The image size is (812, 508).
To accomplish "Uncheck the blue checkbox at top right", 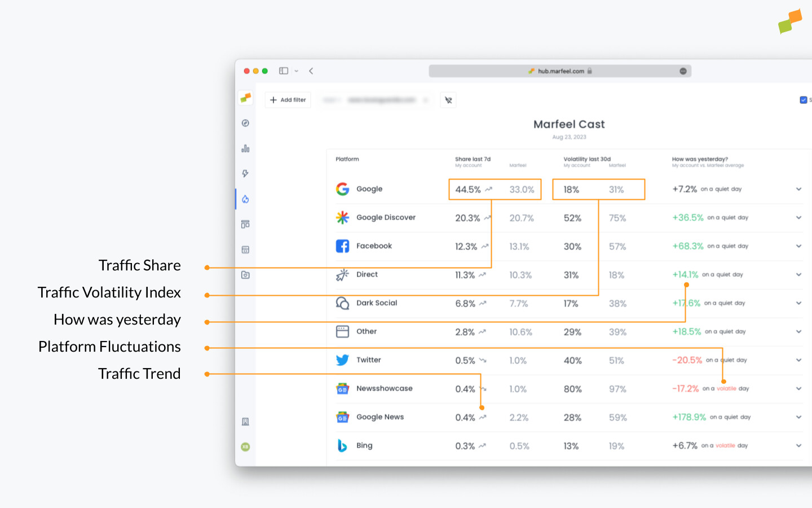I will point(803,99).
